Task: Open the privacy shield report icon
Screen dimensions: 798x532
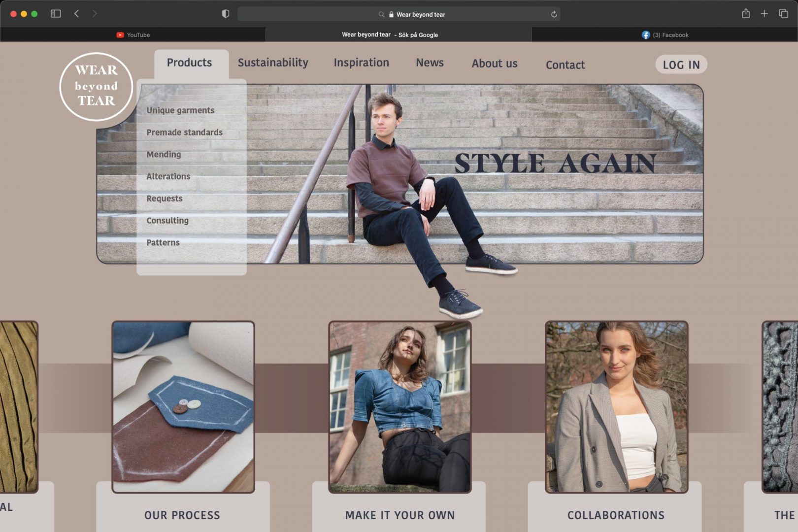Action: click(226, 14)
